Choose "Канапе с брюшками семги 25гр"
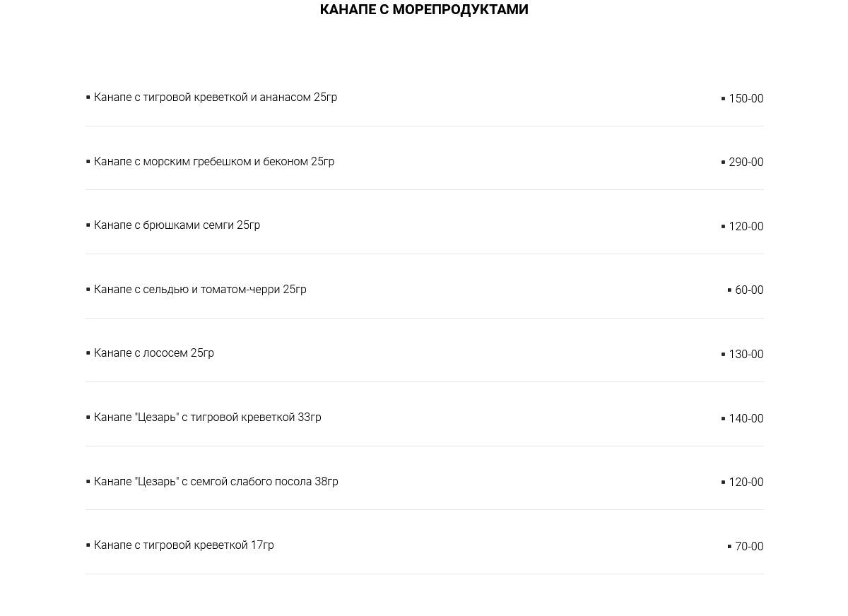 pos(177,225)
